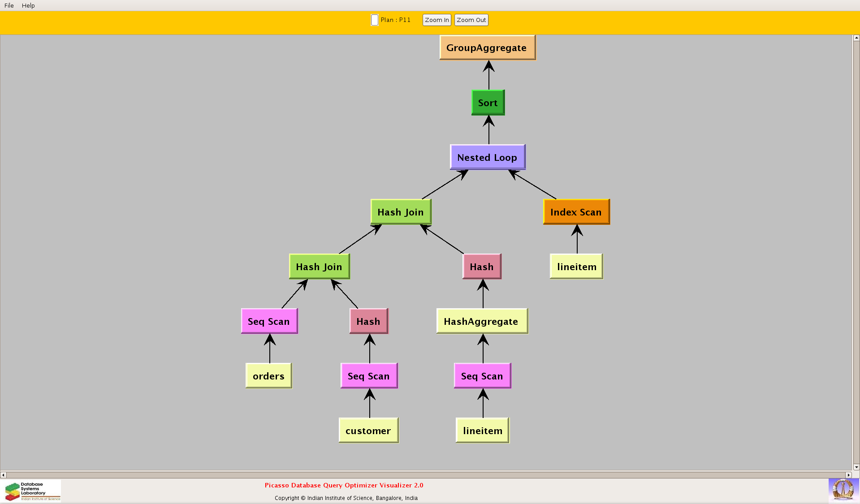Image resolution: width=860 pixels, height=504 pixels.
Task: Select the green Sort node
Action: click(488, 103)
